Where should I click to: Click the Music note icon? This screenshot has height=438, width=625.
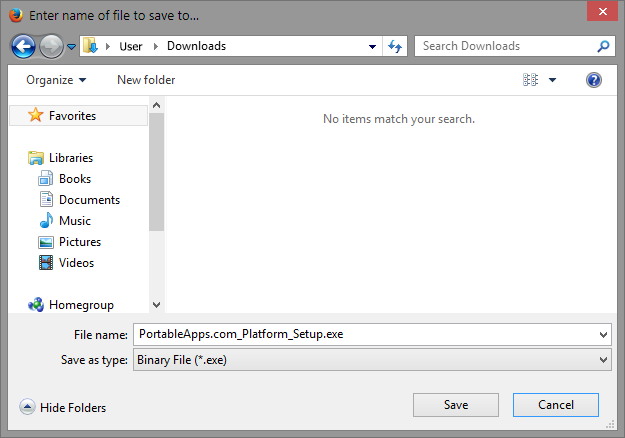tap(46, 220)
